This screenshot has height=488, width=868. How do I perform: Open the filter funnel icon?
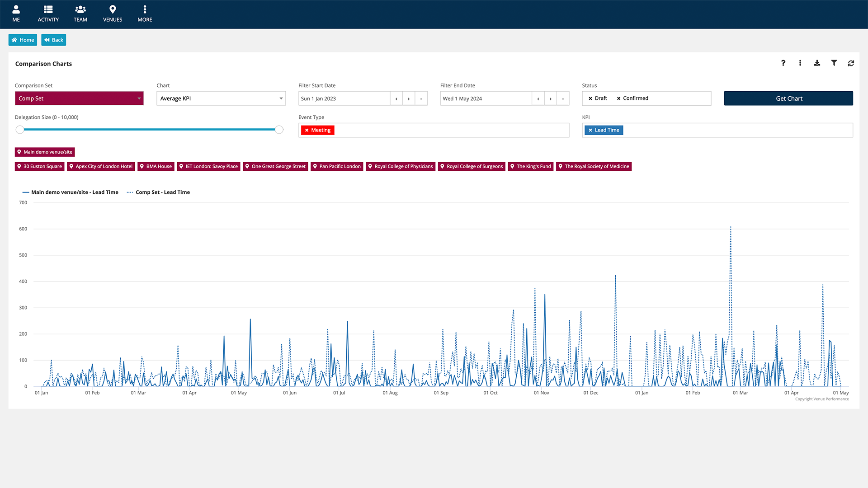pos(834,63)
